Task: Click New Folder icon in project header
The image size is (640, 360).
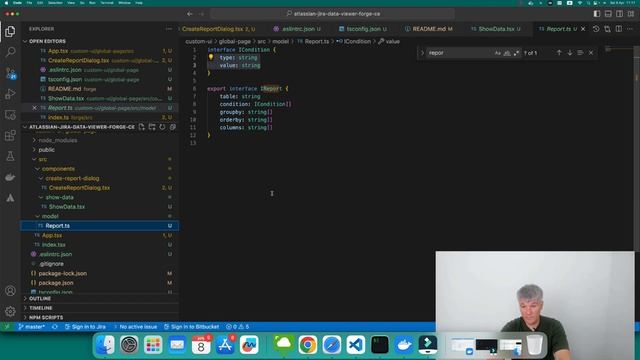Action: [152, 127]
